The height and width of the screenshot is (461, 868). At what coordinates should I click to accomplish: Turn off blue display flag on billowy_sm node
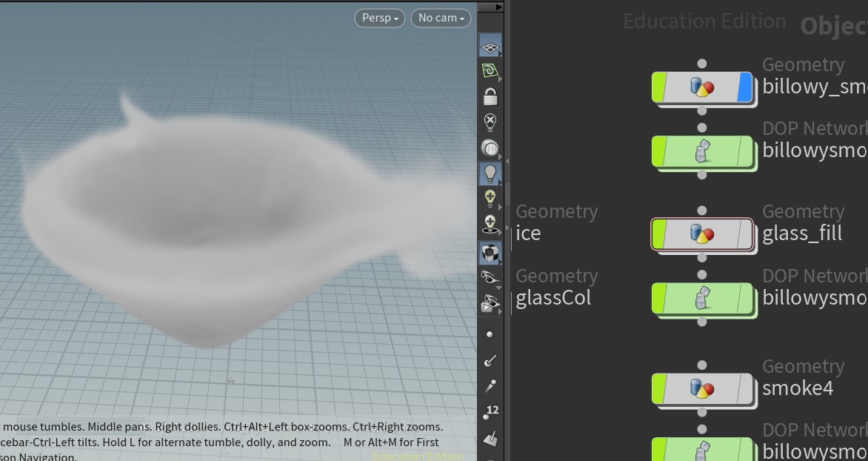(745, 87)
